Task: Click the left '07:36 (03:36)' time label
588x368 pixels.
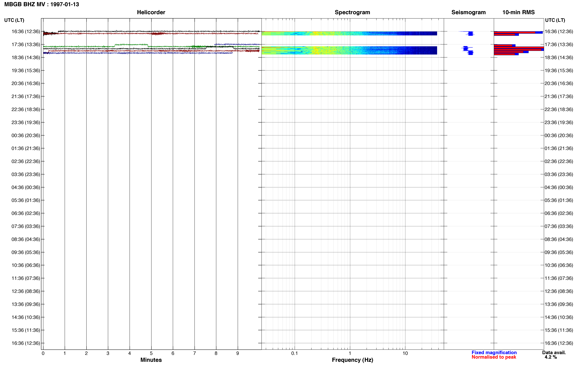Action: pos(26,226)
